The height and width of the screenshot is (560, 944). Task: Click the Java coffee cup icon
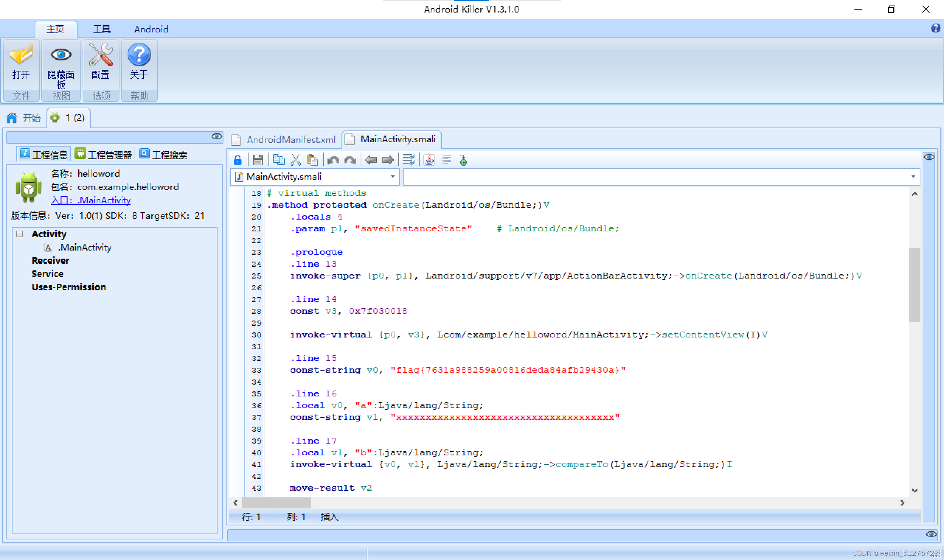click(x=429, y=160)
